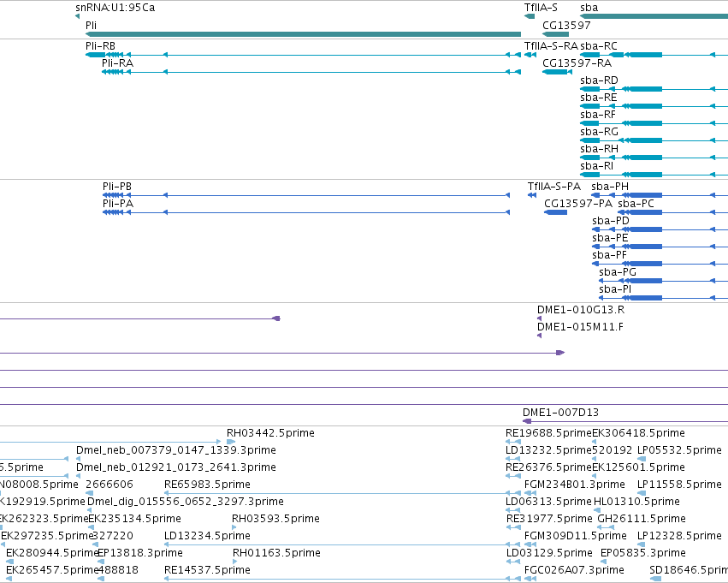Click the EK306418.5prime EST label
Viewport: 728px width, 583px height.
(639, 433)
